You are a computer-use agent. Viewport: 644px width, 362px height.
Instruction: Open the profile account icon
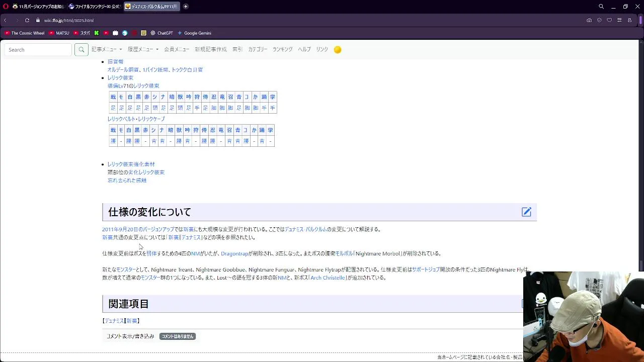coord(629,21)
